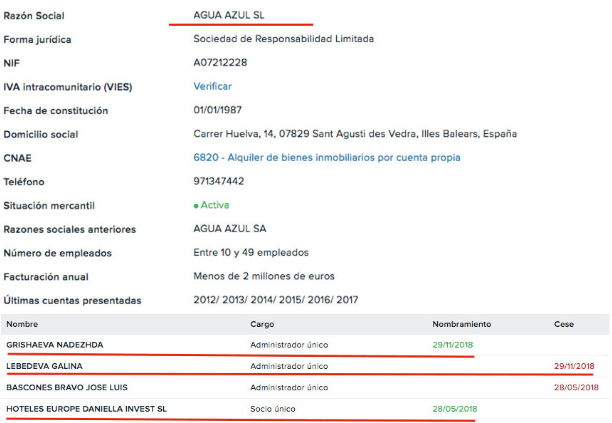The image size is (612, 423).
Task: Click the Cese column header
Action: tap(564, 324)
